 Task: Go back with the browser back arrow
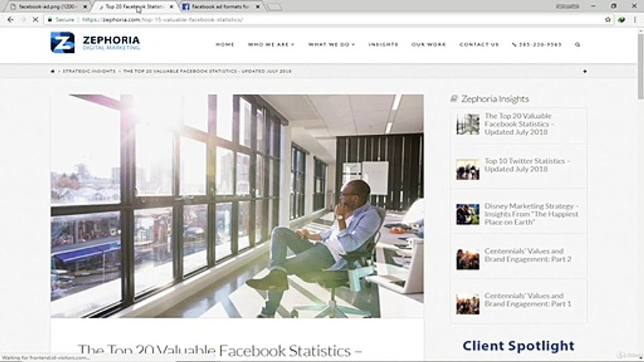(x=10, y=20)
